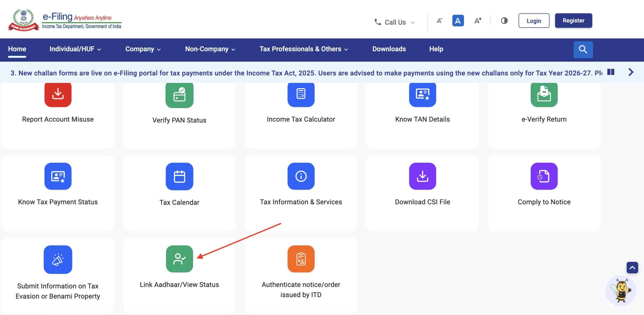Open the Downloads menu item
The height and width of the screenshot is (315, 644).
point(389,49)
